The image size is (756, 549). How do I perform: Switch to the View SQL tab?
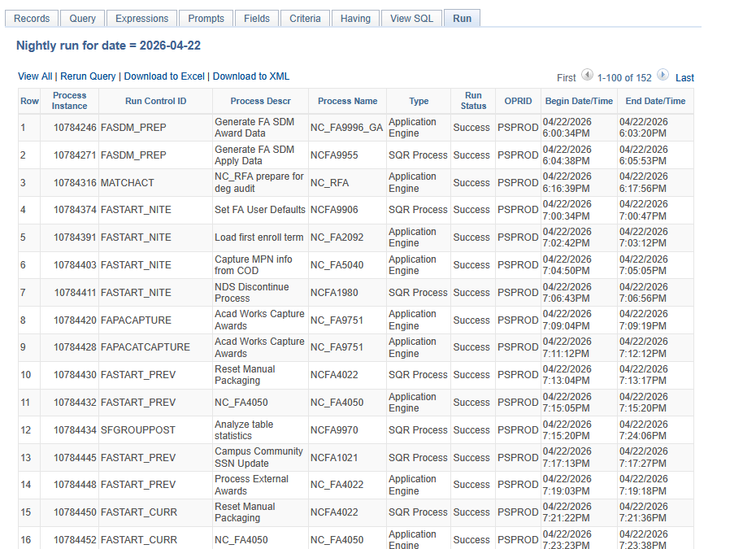412,19
